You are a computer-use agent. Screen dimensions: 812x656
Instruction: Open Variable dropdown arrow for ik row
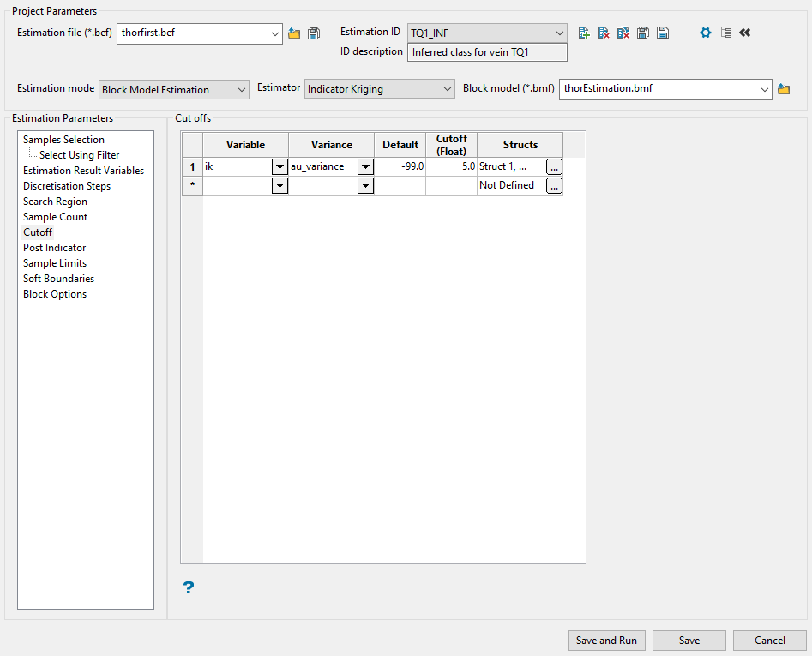coord(280,166)
